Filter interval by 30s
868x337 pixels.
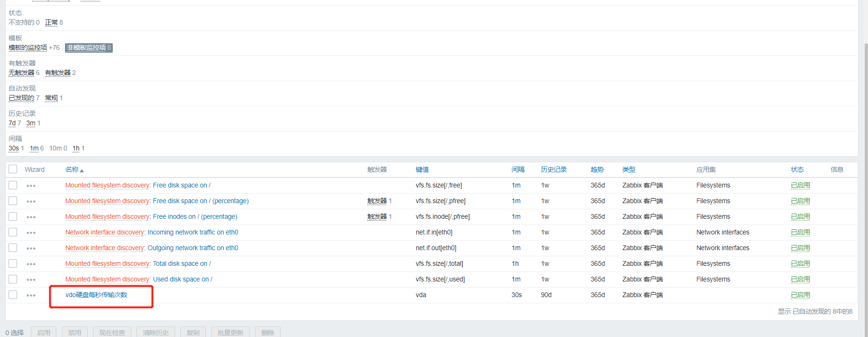pyautogui.click(x=14, y=148)
